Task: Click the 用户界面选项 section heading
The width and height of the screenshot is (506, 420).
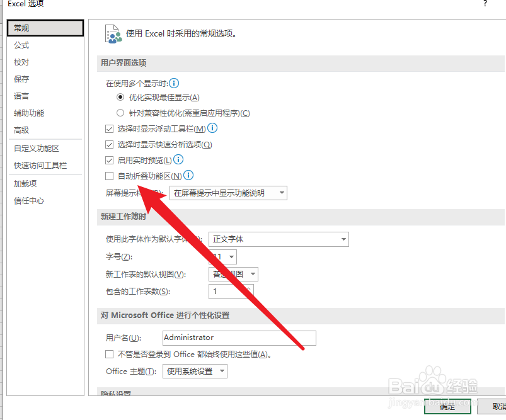Action: [x=124, y=62]
